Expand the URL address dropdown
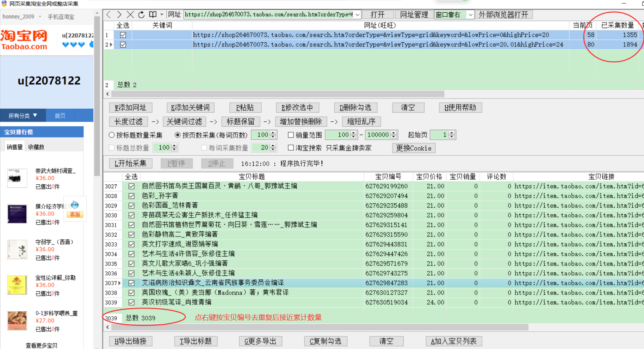Screen dimensions: 644x349 coord(358,15)
